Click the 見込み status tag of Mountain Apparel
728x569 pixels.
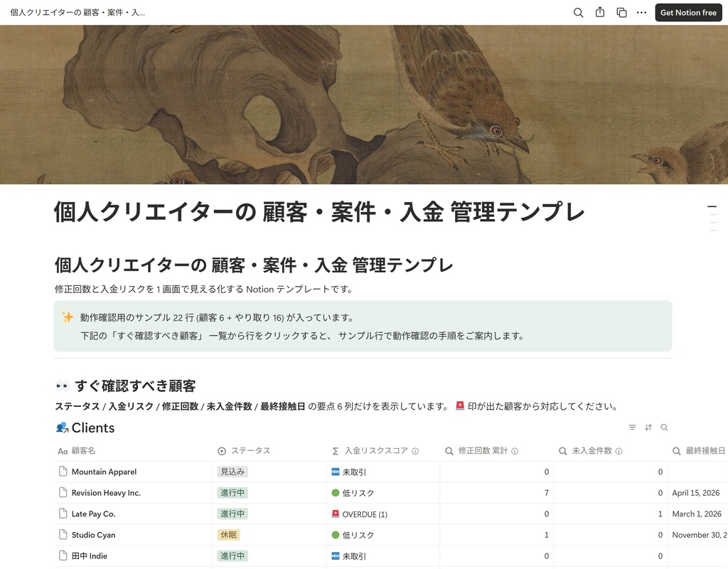click(232, 472)
